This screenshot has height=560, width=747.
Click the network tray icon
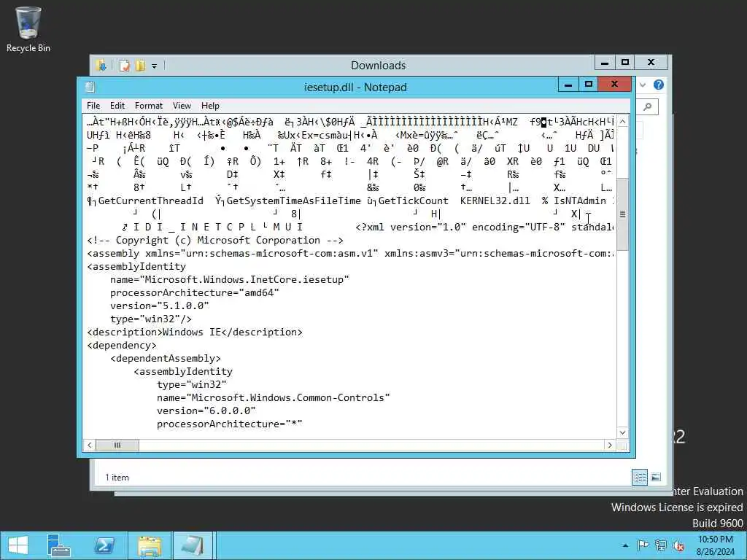(660, 545)
